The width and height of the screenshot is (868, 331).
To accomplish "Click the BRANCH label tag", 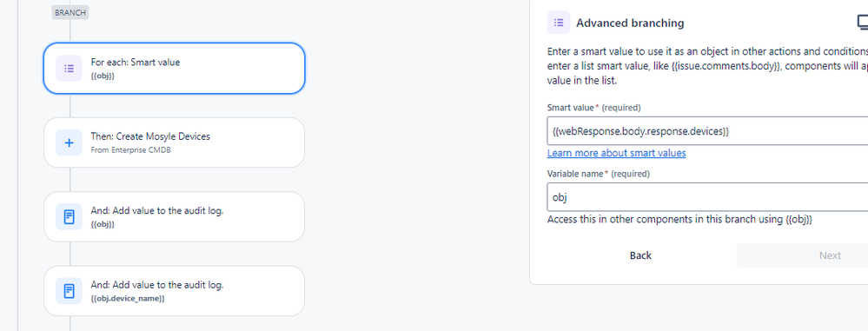I will 70,12.
